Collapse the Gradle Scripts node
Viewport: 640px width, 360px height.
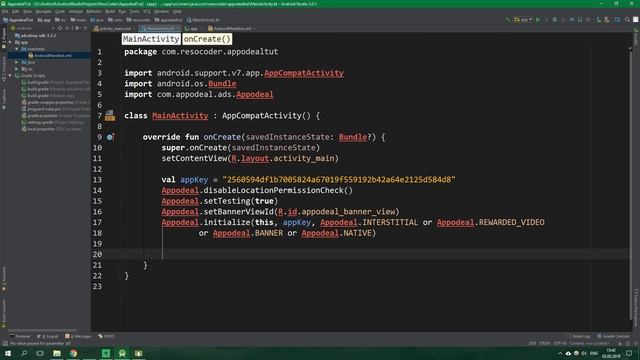[10, 76]
